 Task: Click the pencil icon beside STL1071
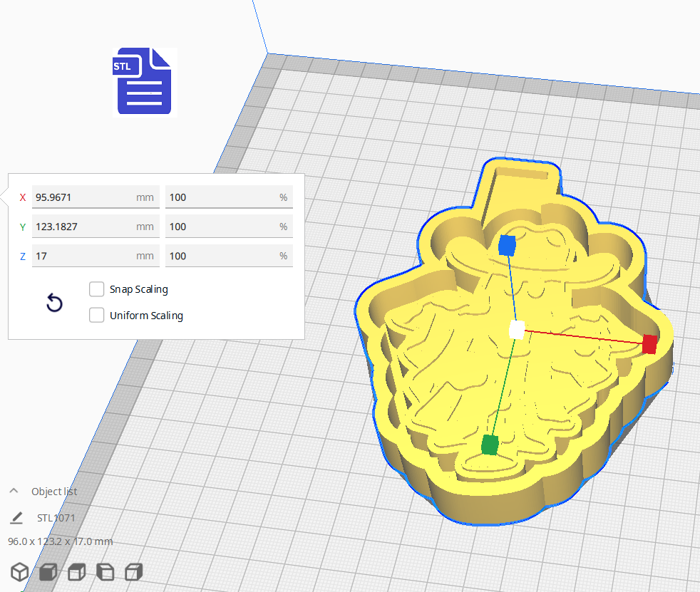[16, 517]
